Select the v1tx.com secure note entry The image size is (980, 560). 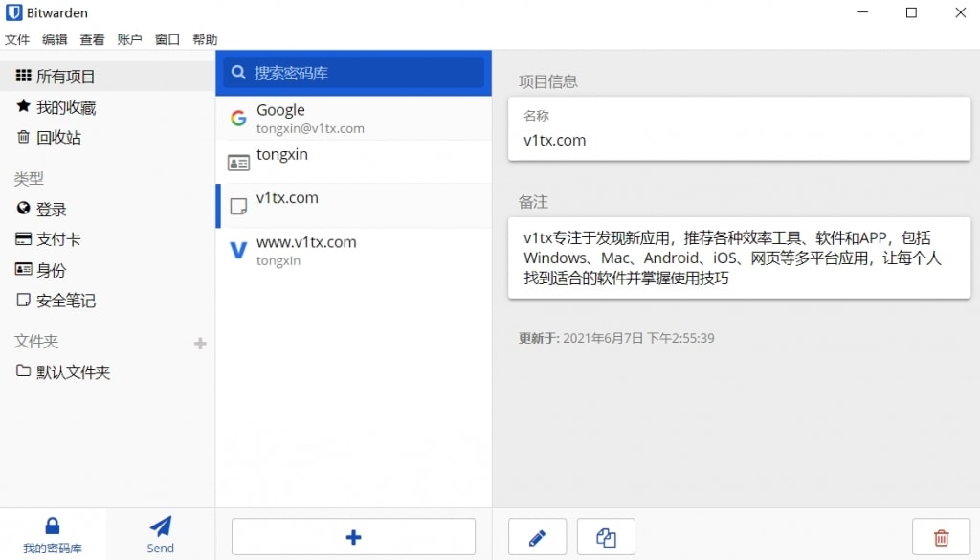tap(354, 206)
